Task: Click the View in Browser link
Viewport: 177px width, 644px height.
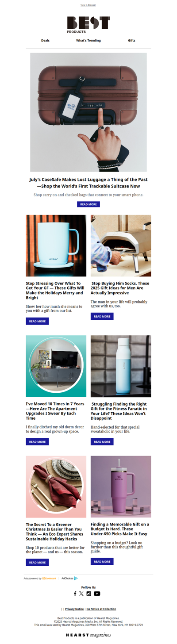Action: pos(88,5)
